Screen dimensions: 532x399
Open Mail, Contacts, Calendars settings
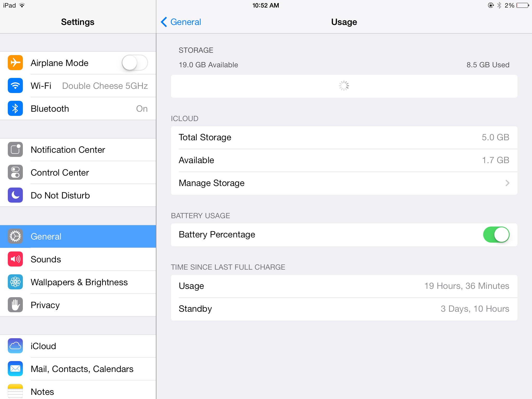tap(78, 369)
